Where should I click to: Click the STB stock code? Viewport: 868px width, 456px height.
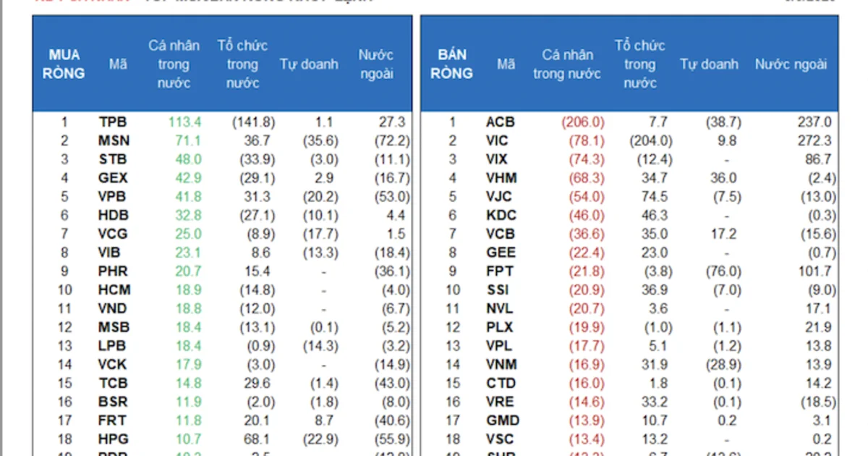point(112,160)
